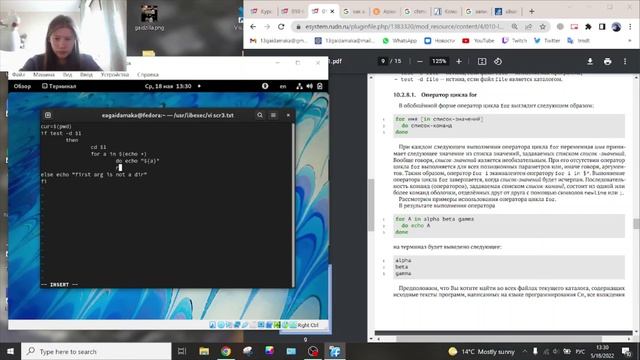This screenshot has width=640, height=360.
Task: Open the Вид menu in VirtualBox
Action: point(67,75)
